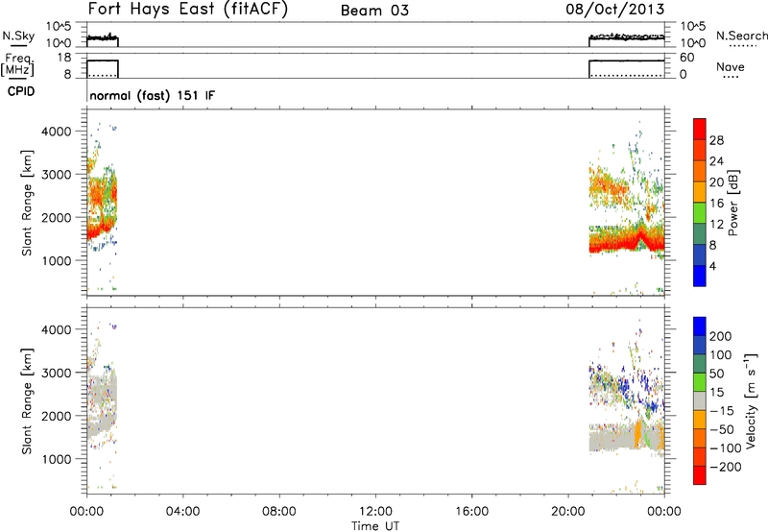Click the "CPID" row label
Image resolution: width=768 pixels, height=532 pixels.
point(21,92)
